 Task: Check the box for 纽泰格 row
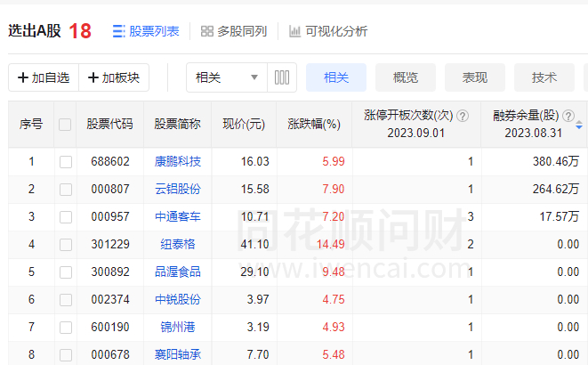point(66,245)
